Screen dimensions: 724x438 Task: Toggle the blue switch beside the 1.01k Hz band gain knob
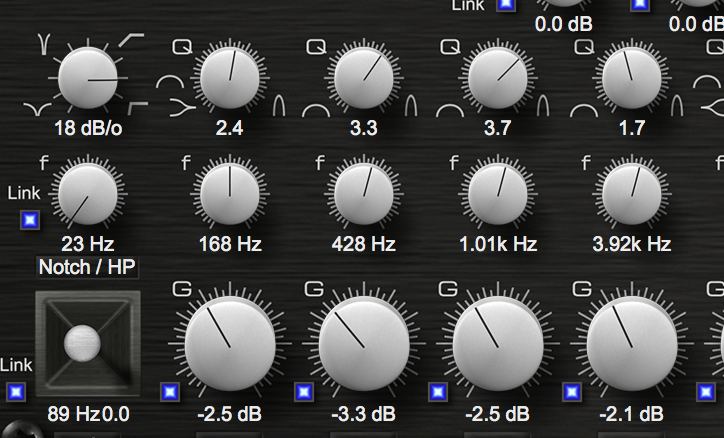point(438,392)
